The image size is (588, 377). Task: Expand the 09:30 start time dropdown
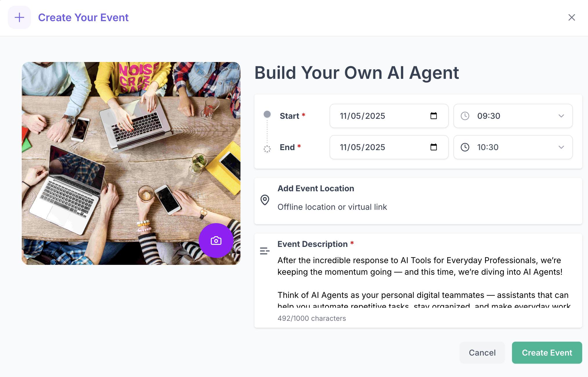(x=561, y=116)
